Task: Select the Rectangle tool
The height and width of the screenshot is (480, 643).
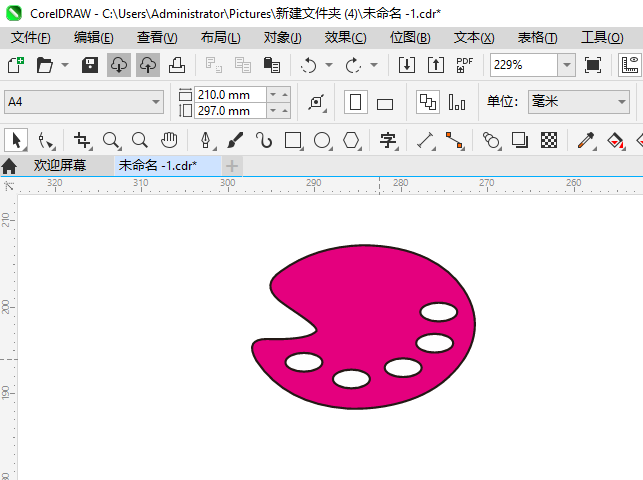Action: click(293, 140)
